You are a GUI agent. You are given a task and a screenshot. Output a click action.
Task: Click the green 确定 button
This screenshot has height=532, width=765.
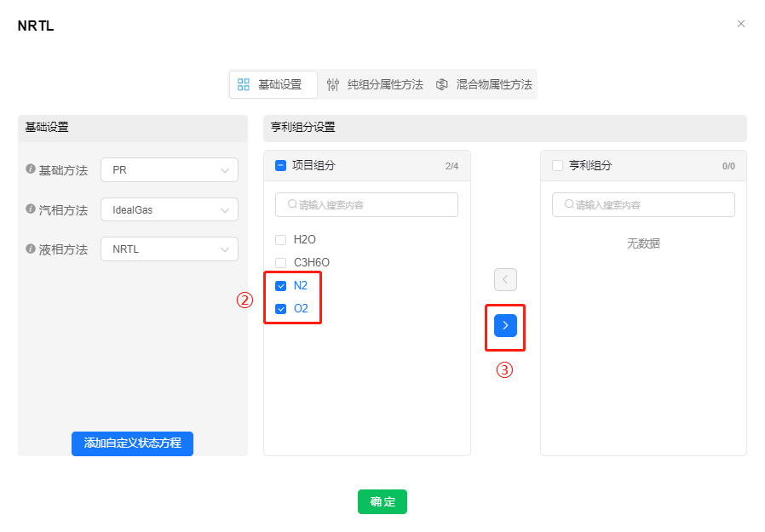(382, 501)
